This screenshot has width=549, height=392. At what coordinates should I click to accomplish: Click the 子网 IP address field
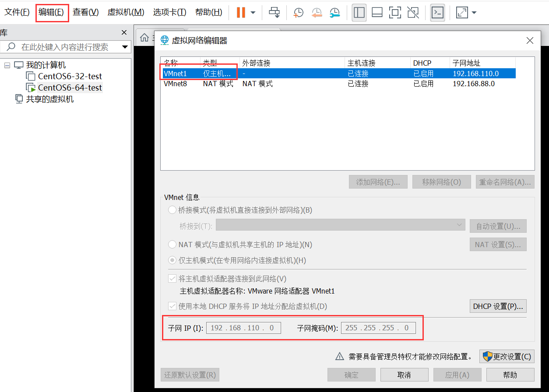tap(243, 328)
